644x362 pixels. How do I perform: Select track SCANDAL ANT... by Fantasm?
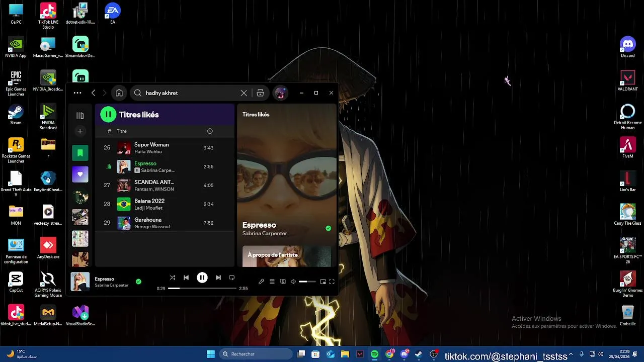165,186
